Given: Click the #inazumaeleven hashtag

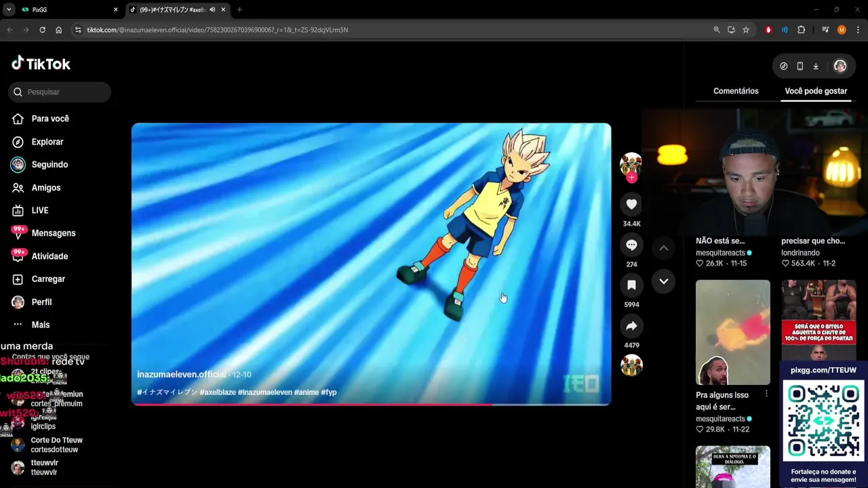Looking at the screenshot, I should click(x=265, y=392).
